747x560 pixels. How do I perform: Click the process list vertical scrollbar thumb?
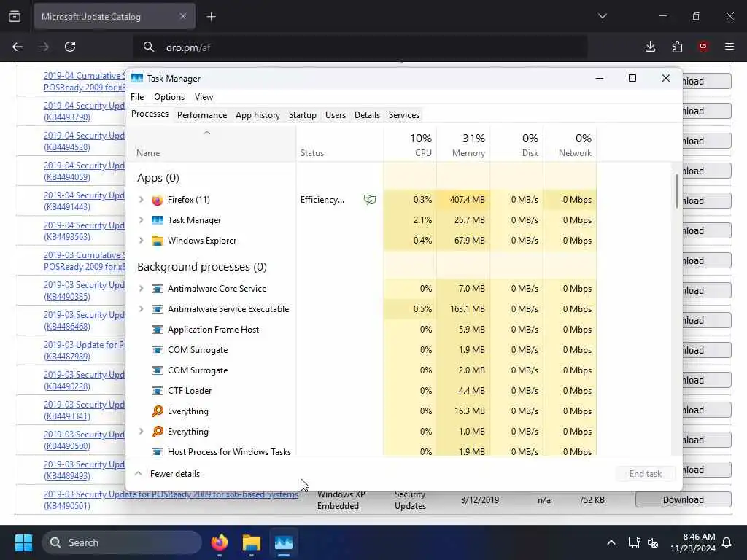coord(676,190)
